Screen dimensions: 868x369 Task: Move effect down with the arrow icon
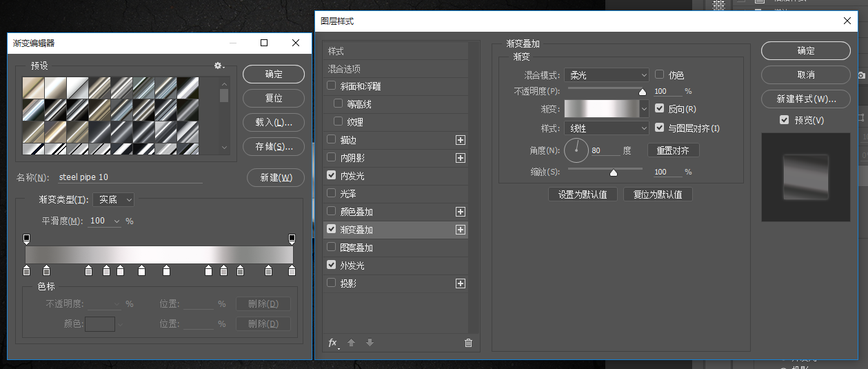[x=370, y=343]
